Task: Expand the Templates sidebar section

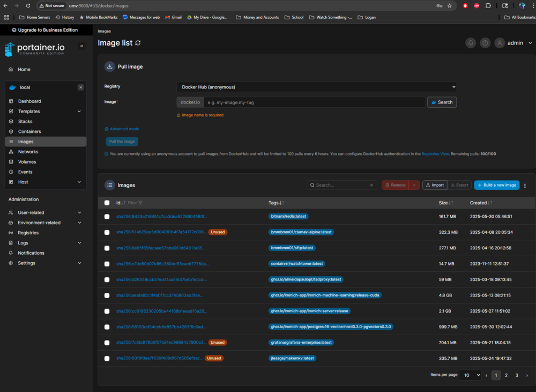Action: (x=79, y=112)
